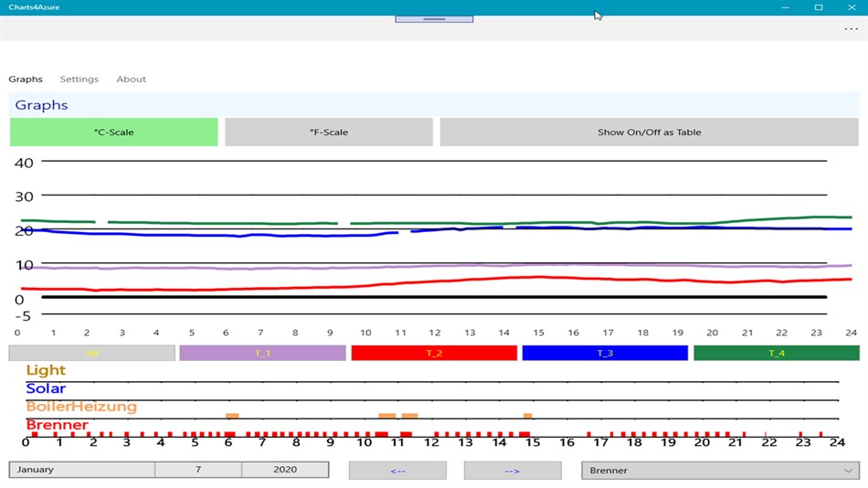Image resolution: width=868 pixels, height=488 pixels.
Task: Click the Graphs section heading
Action: point(41,105)
